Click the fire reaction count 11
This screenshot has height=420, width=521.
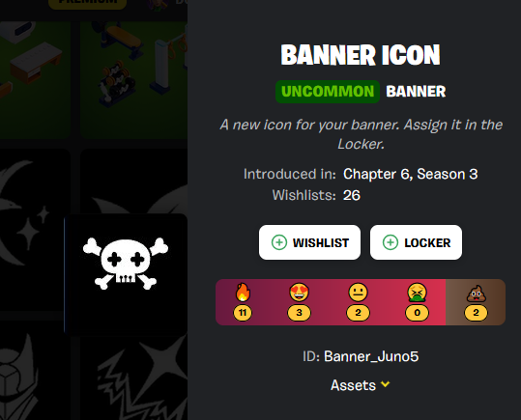tap(243, 313)
